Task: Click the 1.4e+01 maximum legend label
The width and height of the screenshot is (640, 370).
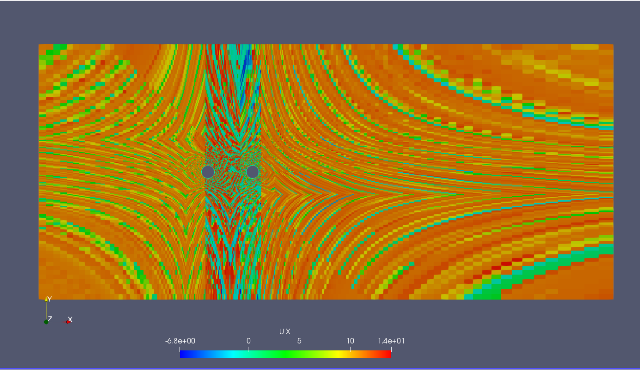Action: (391, 341)
